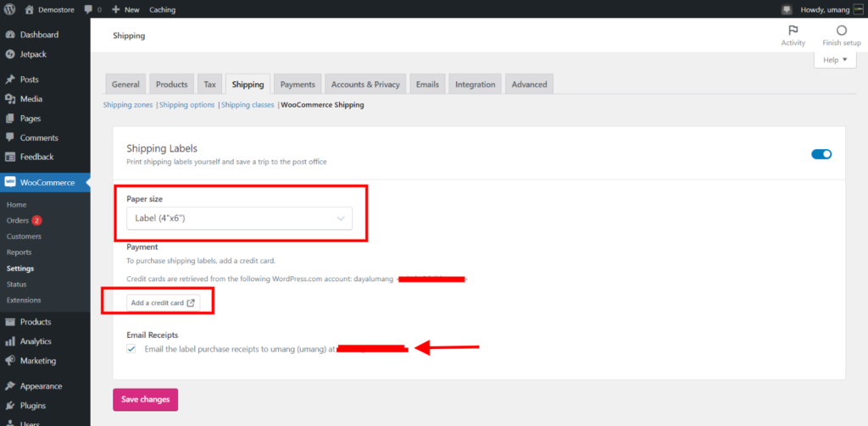Click the notifications icon beside Howdy
This screenshot has height=426, width=868.
pos(786,9)
